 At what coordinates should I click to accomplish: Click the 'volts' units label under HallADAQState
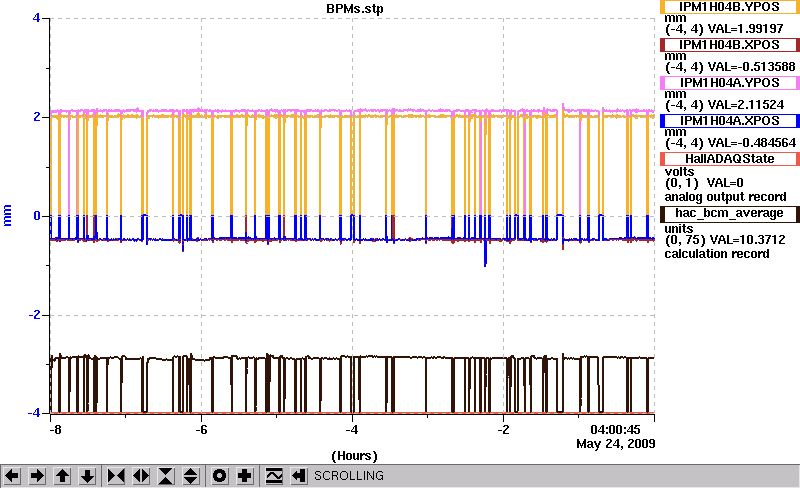679,172
